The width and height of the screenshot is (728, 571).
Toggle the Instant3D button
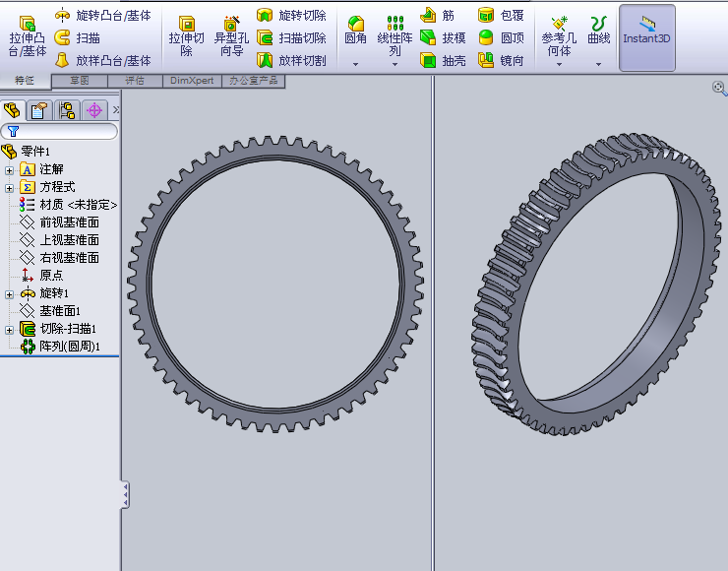coord(646,37)
